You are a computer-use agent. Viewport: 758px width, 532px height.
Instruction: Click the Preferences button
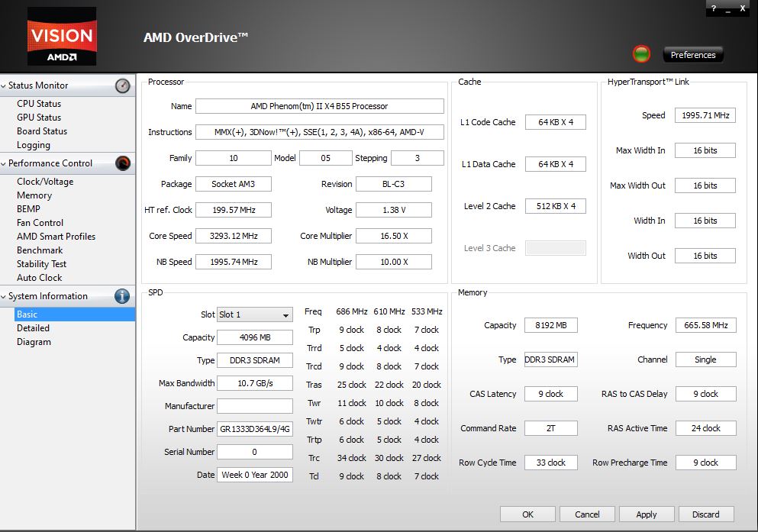click(x=693, y=55)
